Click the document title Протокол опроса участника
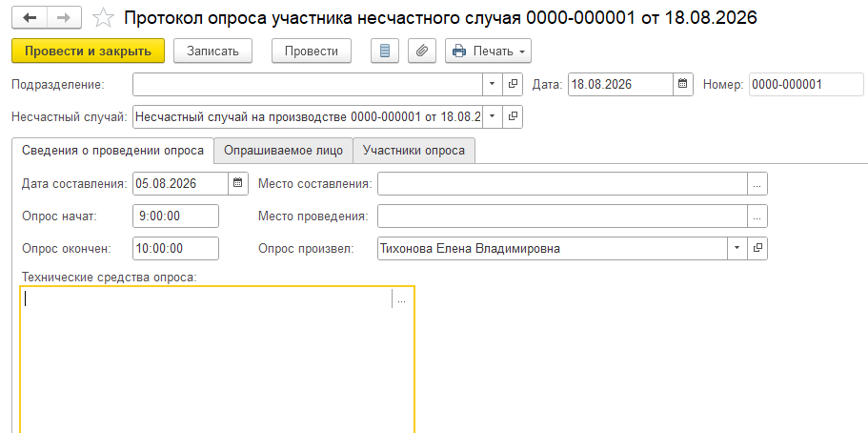The image size is (868, 433). point(440,18)
